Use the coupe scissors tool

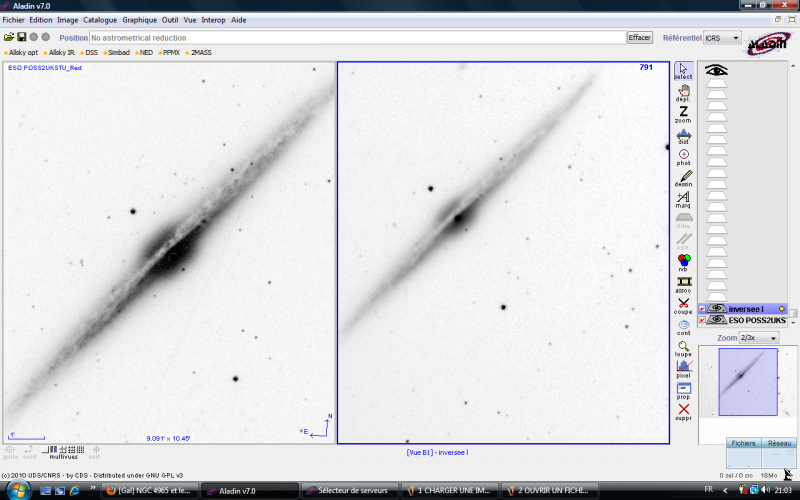[x=684, y=306]
